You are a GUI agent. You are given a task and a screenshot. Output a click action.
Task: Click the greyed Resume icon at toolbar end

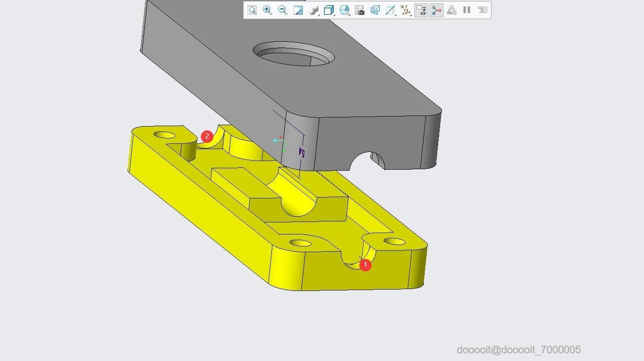click(482, 10)
